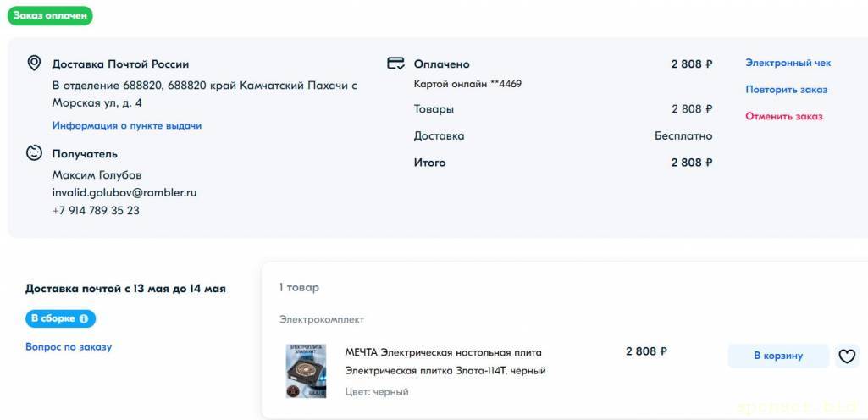Cancel the order via Отменить заказ

tap(783, 116)
